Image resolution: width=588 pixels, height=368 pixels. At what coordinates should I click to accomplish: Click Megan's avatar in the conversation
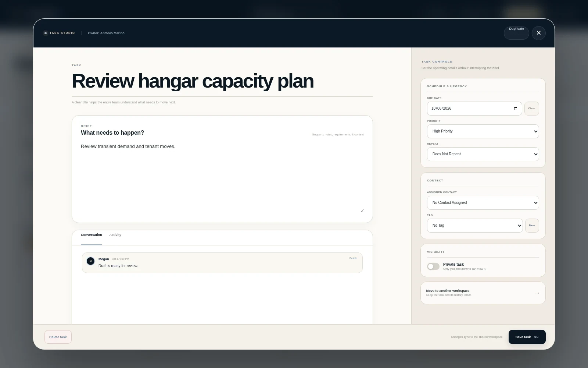point(90,261)
